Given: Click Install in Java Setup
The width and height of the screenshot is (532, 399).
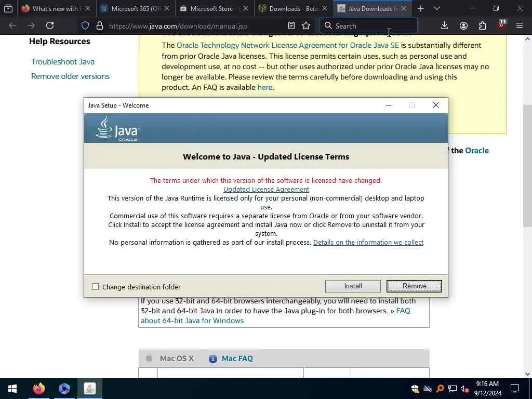Looking at the screenshot, I should tap(353, 286).
